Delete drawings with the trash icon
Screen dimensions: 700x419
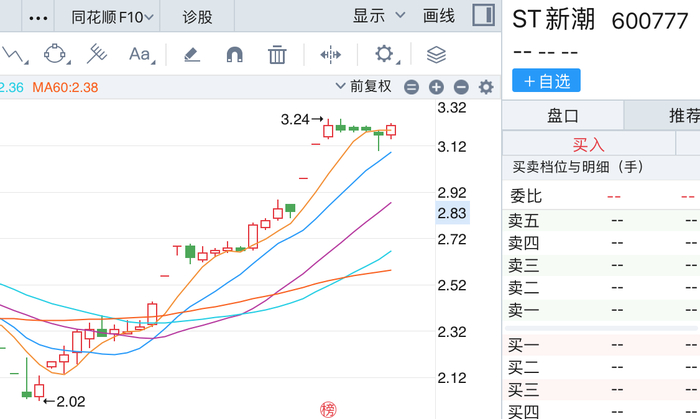pos(277,54)
